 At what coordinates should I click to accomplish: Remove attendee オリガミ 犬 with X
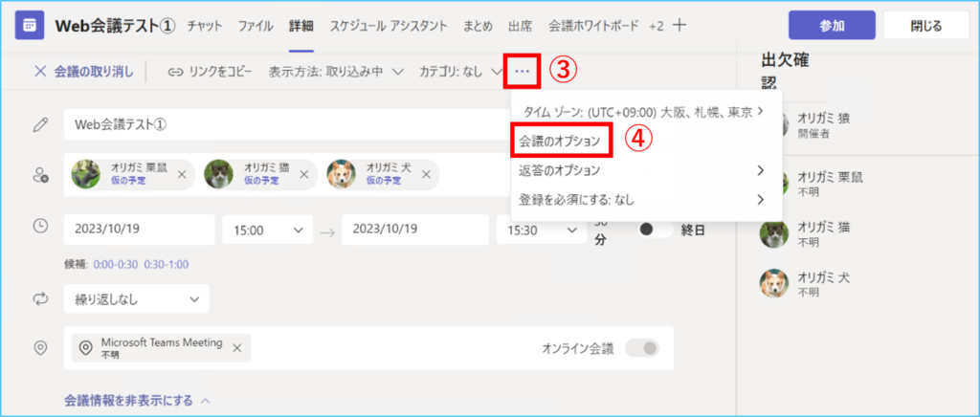[x=425, y=174]
